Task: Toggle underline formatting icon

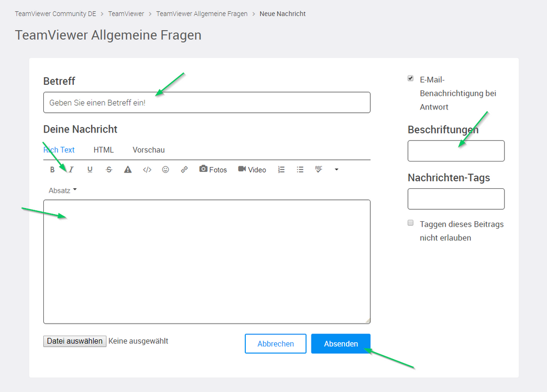Action: (x=90, y=170)
